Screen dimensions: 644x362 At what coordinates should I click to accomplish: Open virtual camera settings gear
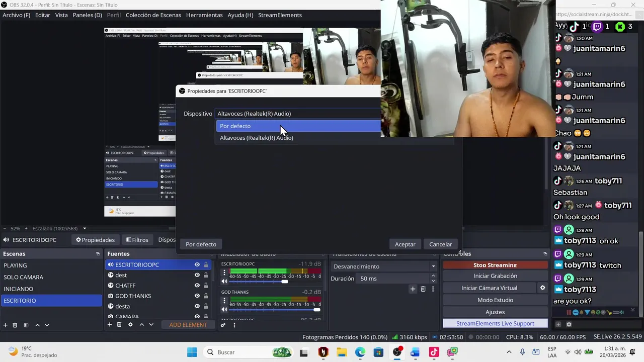(542, 288)
